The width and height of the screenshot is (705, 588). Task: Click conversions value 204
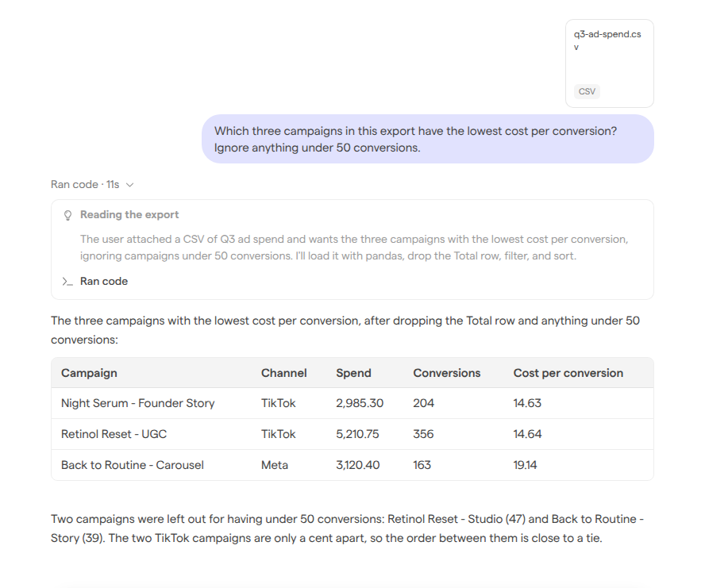pos(423,403)
